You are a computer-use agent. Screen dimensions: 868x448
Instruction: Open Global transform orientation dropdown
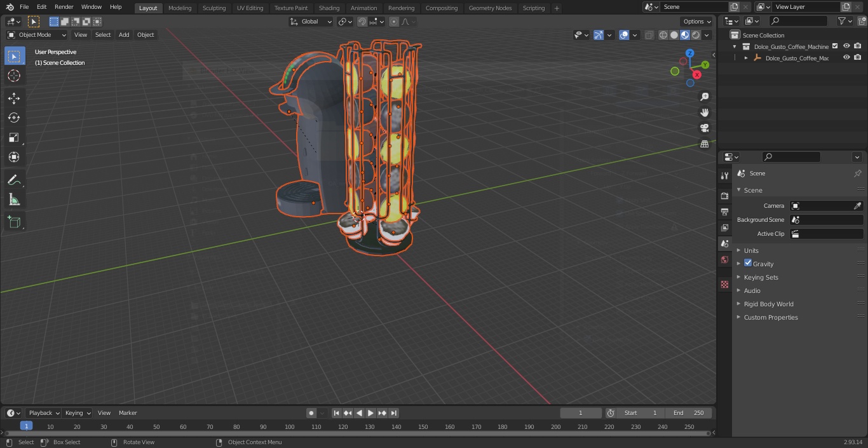click(311, 22)
